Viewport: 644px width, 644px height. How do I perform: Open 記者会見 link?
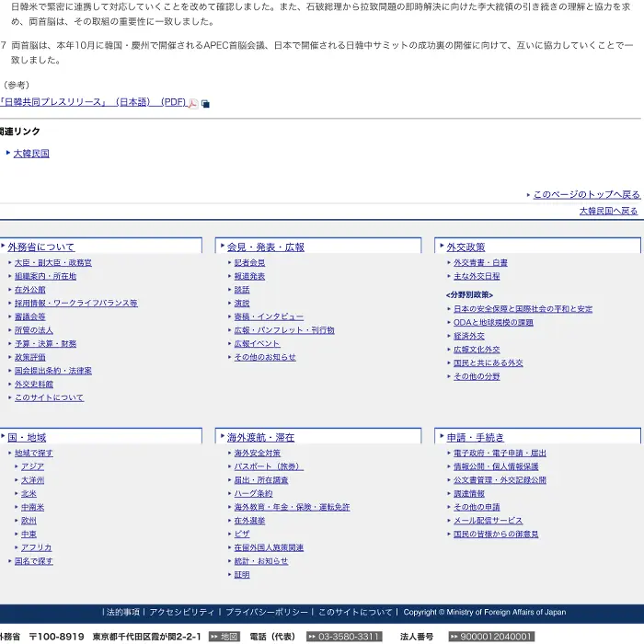[249, 263]
